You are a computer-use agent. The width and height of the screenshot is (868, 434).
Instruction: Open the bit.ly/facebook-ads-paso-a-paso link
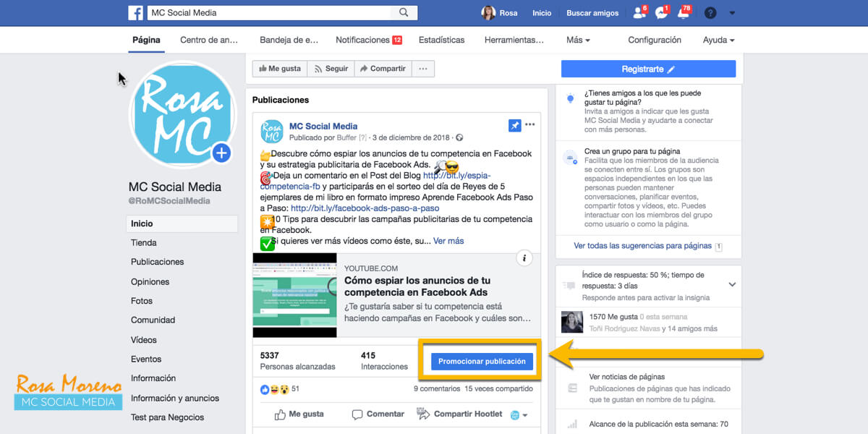[365, 208]
